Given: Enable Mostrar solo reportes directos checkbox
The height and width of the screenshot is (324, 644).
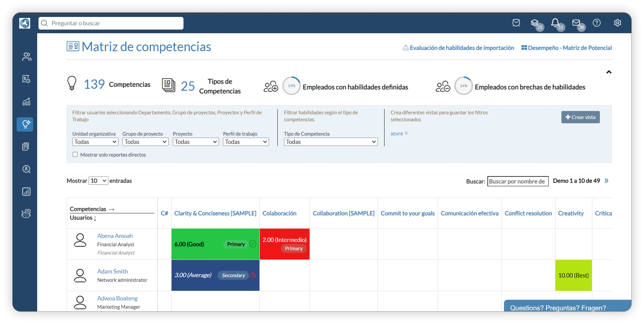Looking at the screenshot, I should [75, 154].
